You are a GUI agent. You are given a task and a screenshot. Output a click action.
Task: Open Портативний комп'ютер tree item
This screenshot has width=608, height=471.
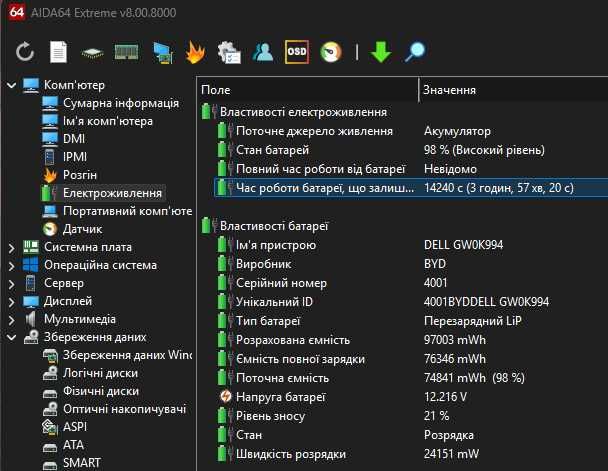127,211
